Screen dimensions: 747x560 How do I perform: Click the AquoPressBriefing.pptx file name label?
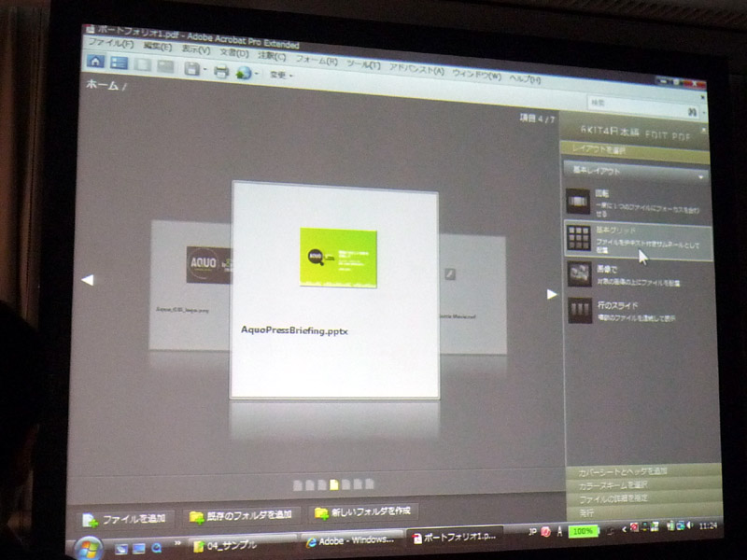(294, 330)
